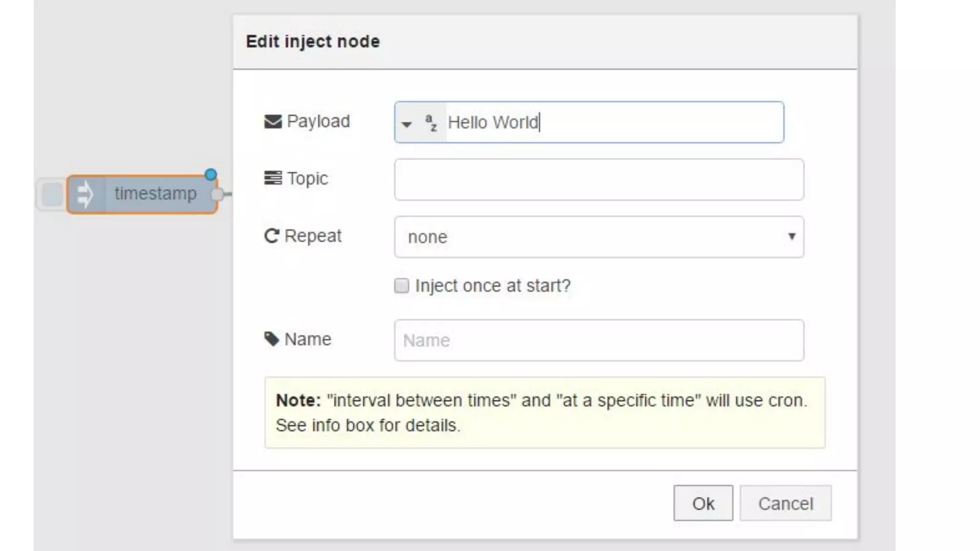This screenshot has width=980, height=551.
Task: Select the timestamp node label
Action: point(156,194)
